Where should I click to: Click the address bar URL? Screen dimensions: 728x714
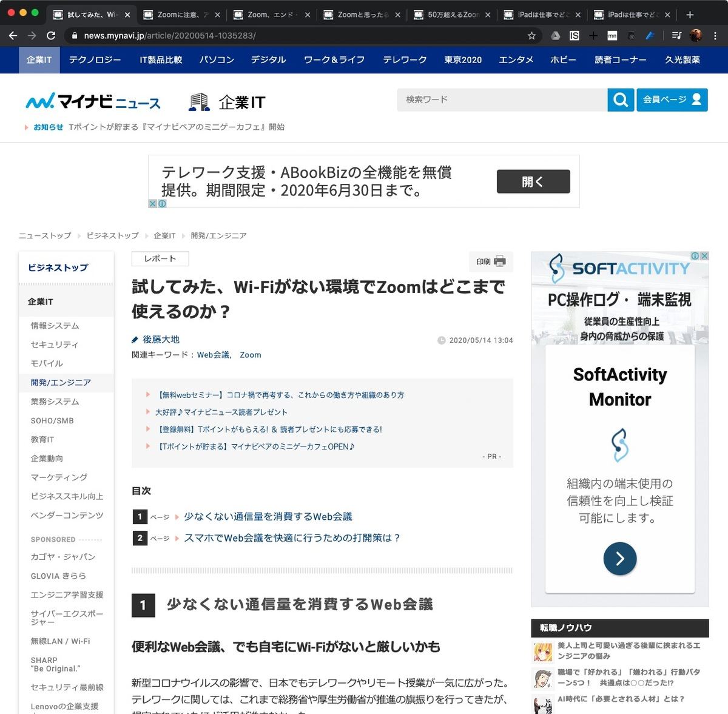(x=170, y=36)
